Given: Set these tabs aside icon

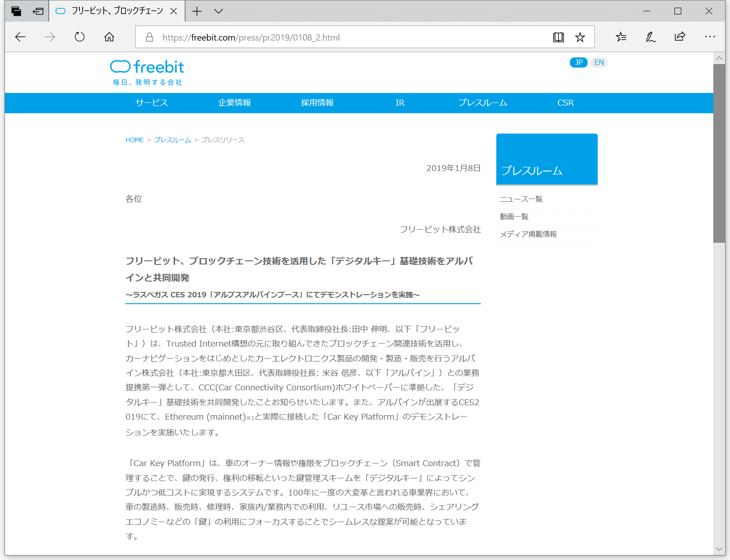Looking at the screenshot, I should point(38,11).
